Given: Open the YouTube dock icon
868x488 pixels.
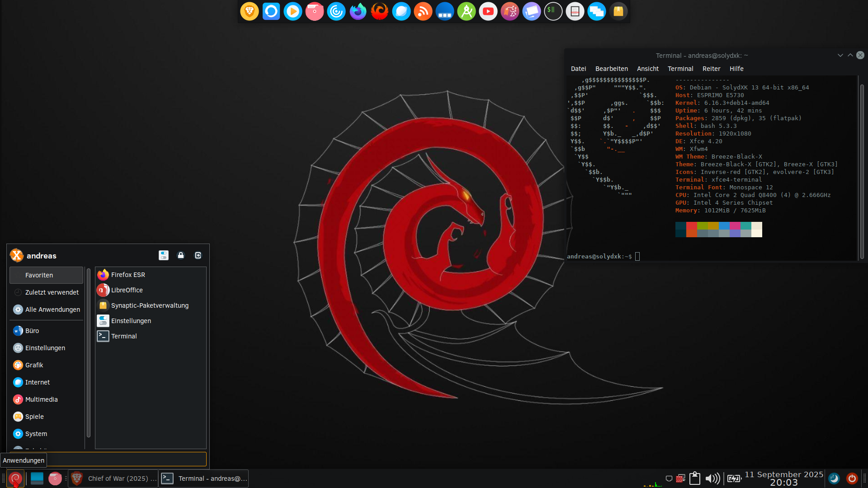Looking at the screenshot, I should 488,11.
